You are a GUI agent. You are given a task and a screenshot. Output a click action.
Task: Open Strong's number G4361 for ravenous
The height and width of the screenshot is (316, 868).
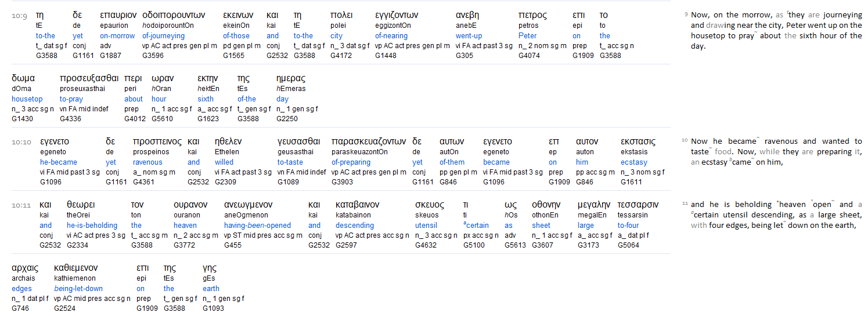143,182
